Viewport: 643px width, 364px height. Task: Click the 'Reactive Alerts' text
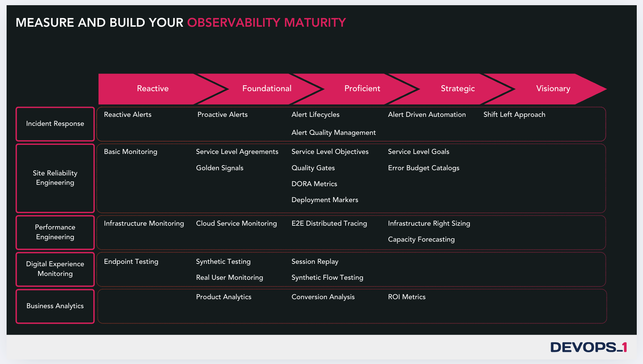(128, 114)
